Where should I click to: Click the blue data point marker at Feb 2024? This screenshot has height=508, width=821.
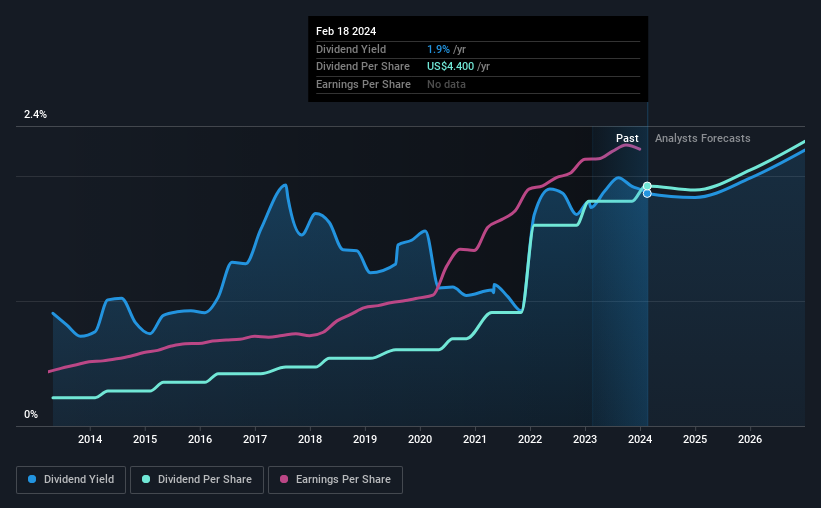click(x=647, y=194)
